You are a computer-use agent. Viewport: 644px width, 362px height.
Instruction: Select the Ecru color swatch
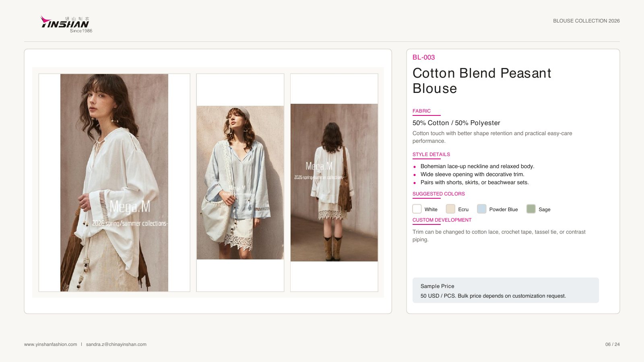(450, 209)
